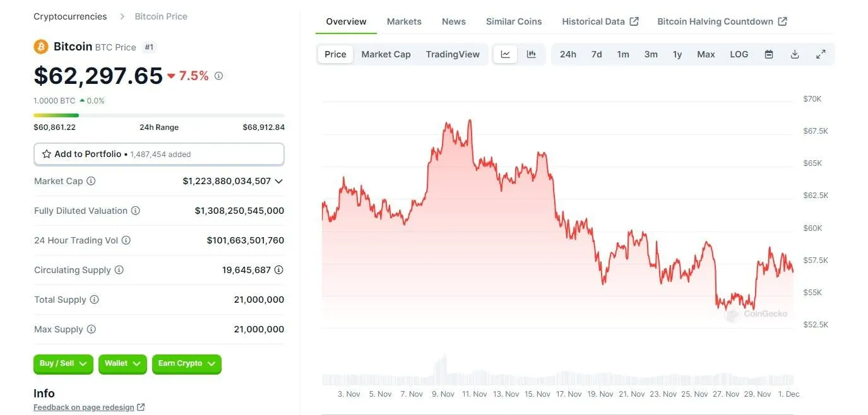Click Market Cap info icon

point(91,181)
